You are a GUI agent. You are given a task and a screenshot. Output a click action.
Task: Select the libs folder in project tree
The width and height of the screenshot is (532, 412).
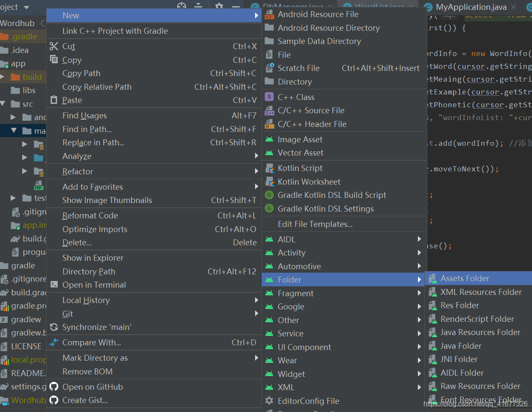[x=23, y=90]
